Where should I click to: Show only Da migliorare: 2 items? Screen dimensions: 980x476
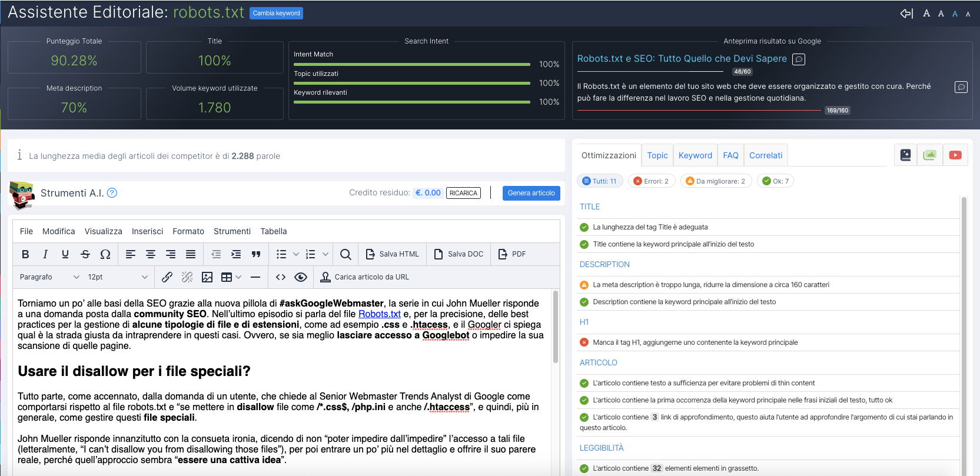[x=716, y=181]
